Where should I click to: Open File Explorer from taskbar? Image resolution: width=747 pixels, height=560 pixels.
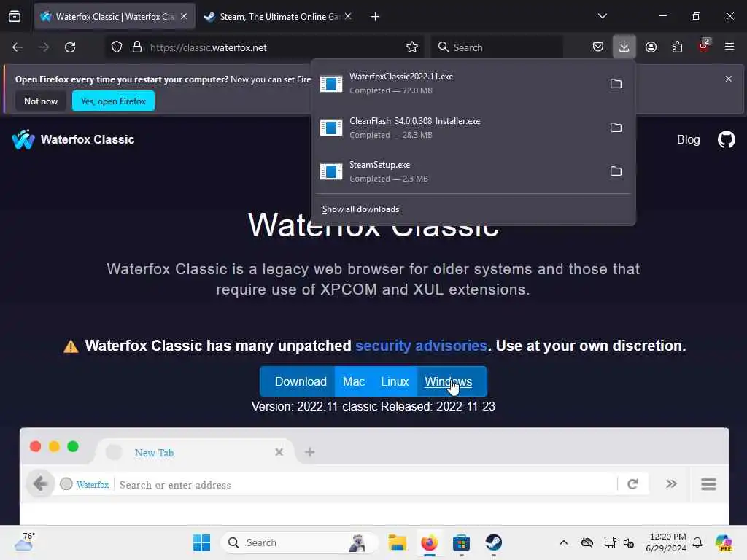point(397,542)
